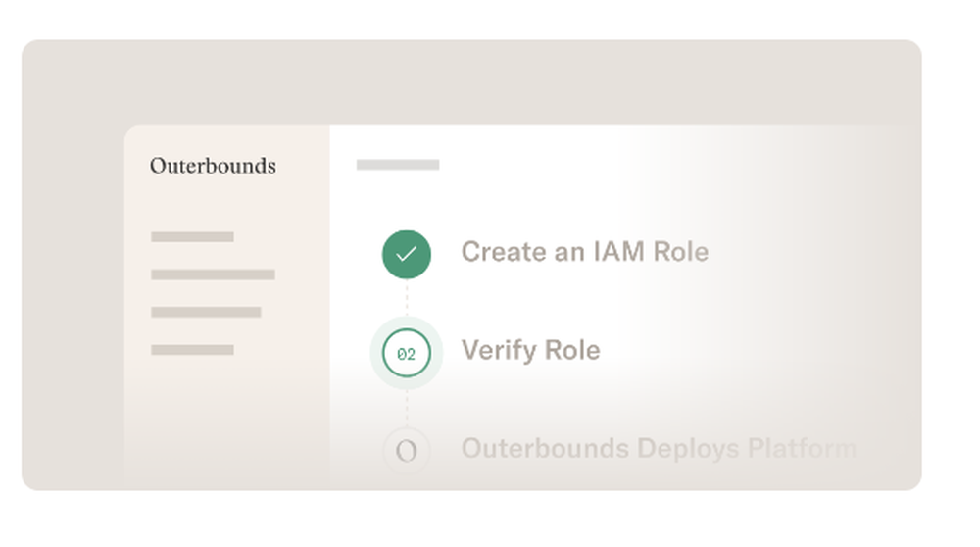This screenshot has height=547, width=980.
Task: Select the first sidebar placeholder item
Action: (x=192, y=237)
